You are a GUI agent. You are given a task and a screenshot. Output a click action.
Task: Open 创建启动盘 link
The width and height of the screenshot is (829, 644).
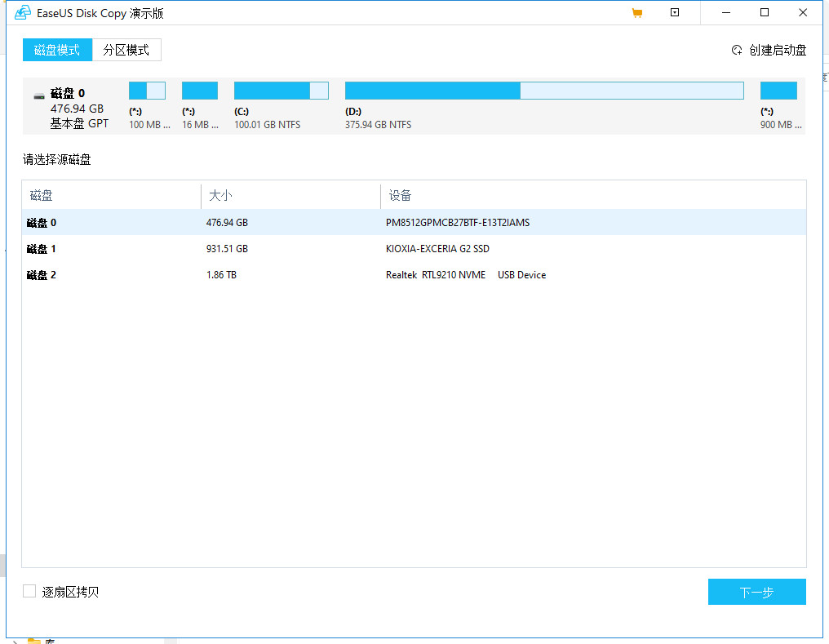[x=777, y=51]
